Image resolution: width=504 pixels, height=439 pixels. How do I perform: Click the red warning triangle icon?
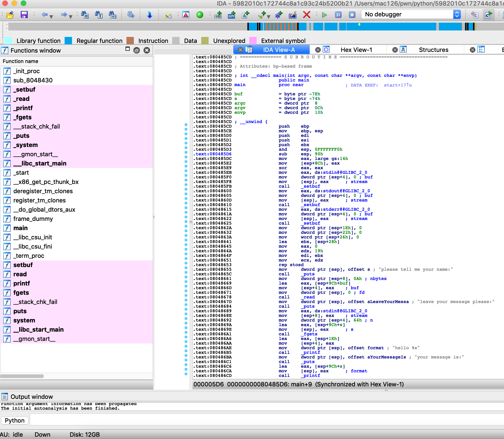(186, 15)
